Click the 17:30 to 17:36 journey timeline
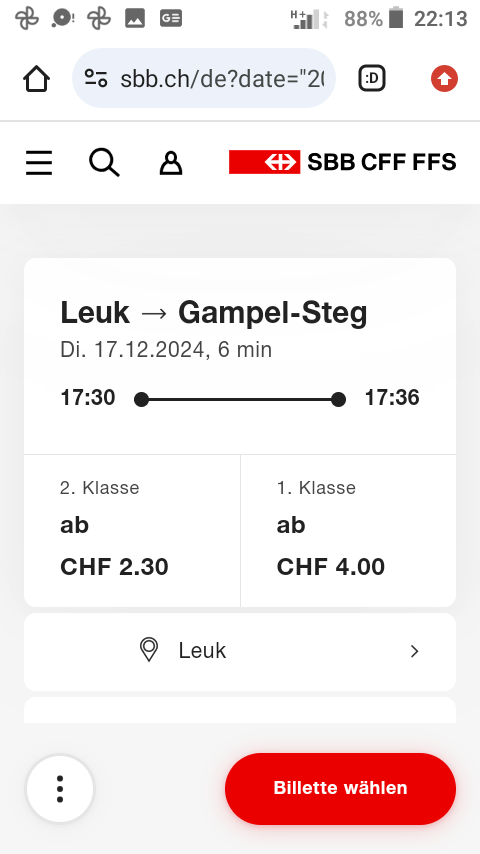480x854 pixels. tap(240, 399)
